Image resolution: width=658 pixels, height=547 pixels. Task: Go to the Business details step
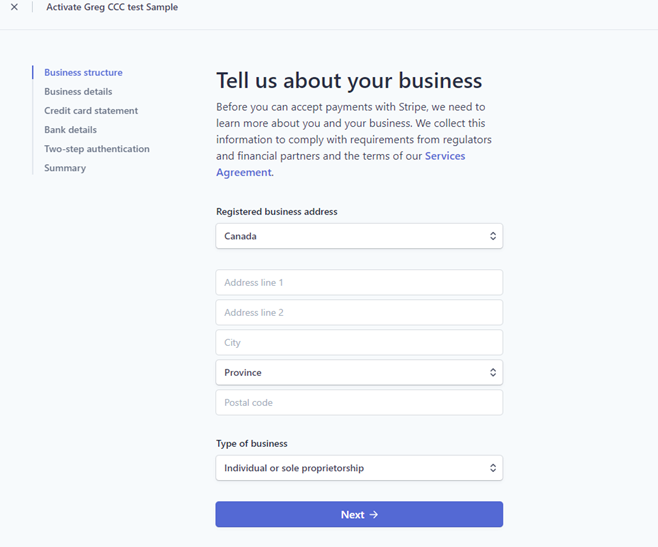(x=78, y=92)
